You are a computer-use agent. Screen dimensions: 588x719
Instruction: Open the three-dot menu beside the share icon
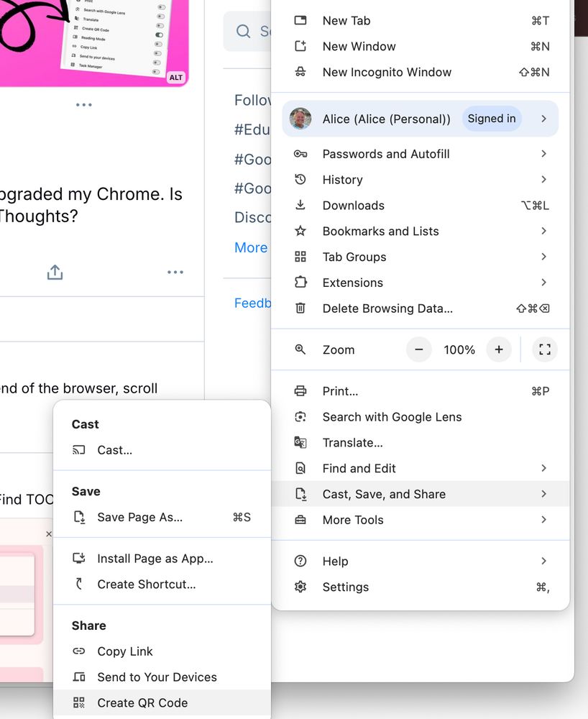[175, 272]
